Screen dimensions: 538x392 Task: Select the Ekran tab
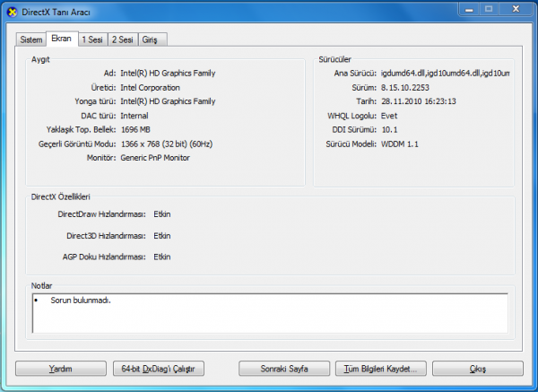(62, 39)
